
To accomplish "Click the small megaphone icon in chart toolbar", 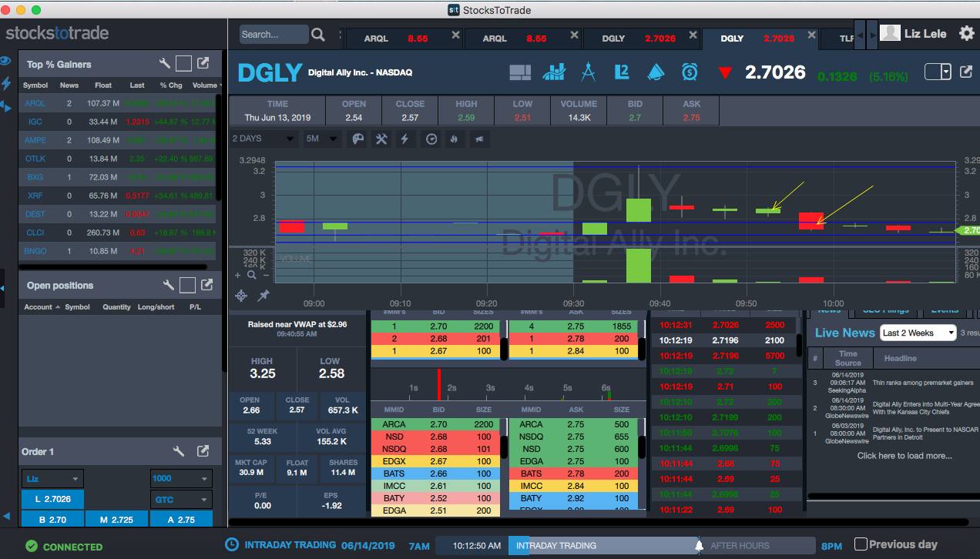I will [x=478, y=139].
